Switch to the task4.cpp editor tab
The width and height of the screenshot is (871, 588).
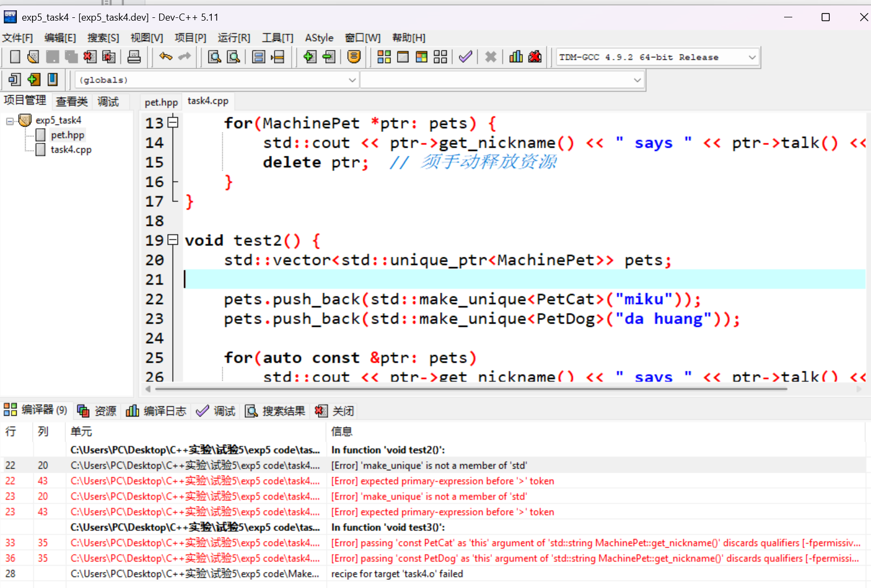pos(208,101)
